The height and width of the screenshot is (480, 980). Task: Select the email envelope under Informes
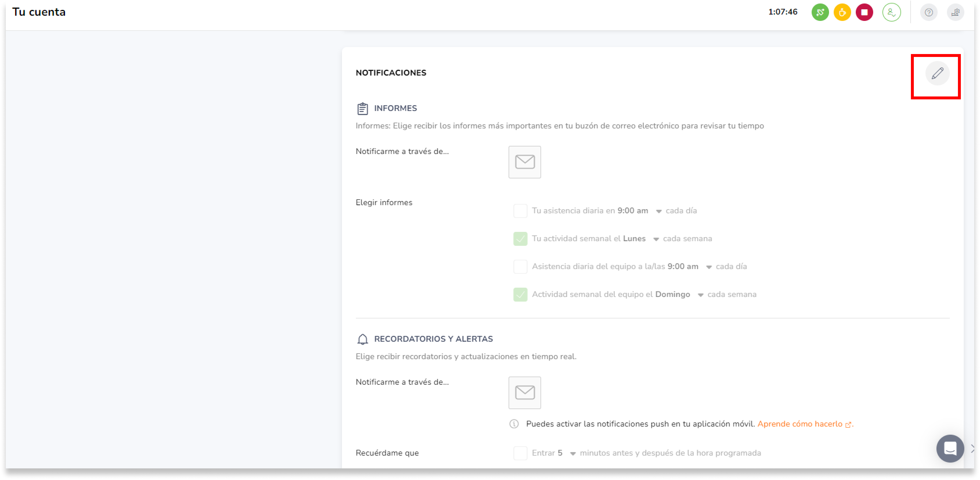(x=525, y=162)
